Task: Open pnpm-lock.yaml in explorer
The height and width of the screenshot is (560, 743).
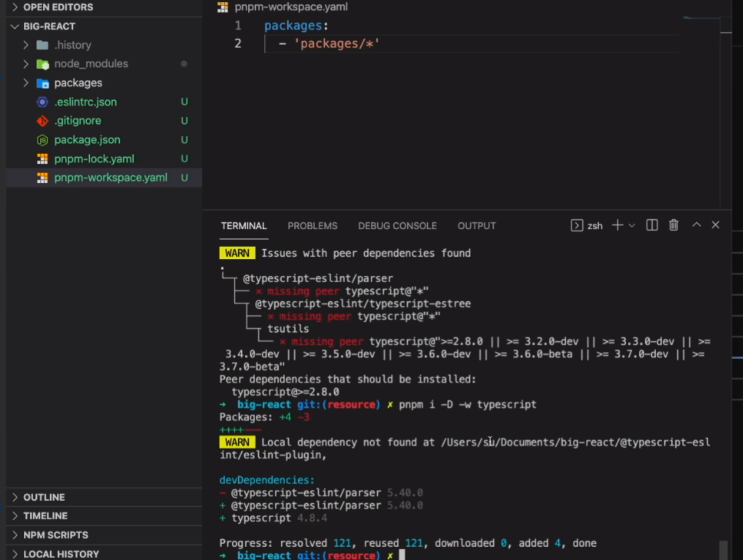Action: pos(94,159)
